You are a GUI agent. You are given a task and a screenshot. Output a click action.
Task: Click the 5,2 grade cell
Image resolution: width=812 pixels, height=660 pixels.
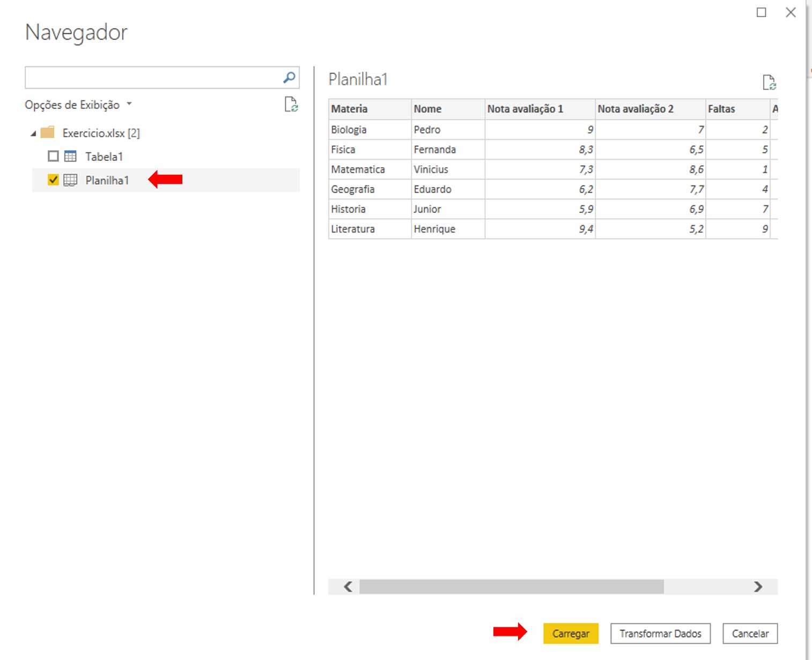(x=651, y=229)
